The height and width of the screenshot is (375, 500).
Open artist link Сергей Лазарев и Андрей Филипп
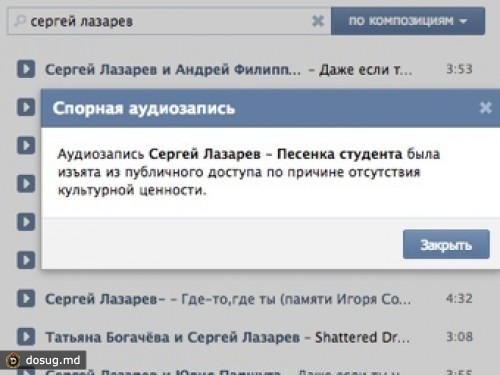pyautogui.click(x=173, y=69)
